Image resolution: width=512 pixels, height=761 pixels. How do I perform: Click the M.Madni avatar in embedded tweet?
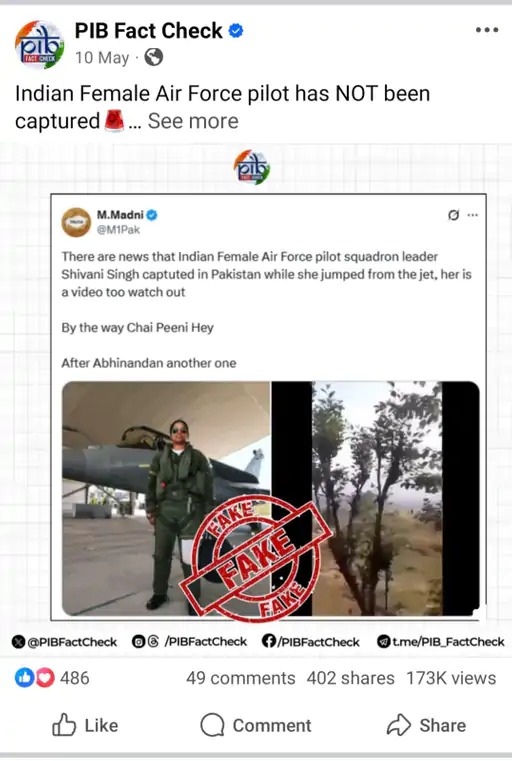coord(76,222)
